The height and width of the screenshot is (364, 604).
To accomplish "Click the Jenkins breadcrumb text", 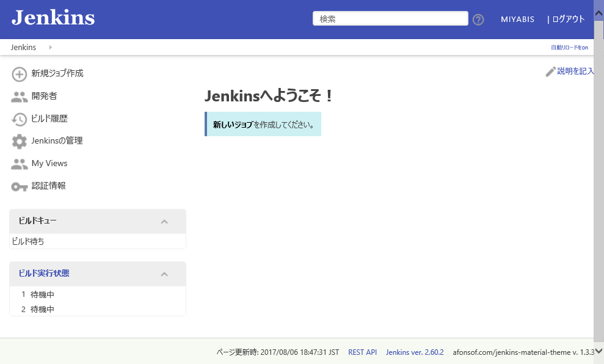I will click(23, 48).
